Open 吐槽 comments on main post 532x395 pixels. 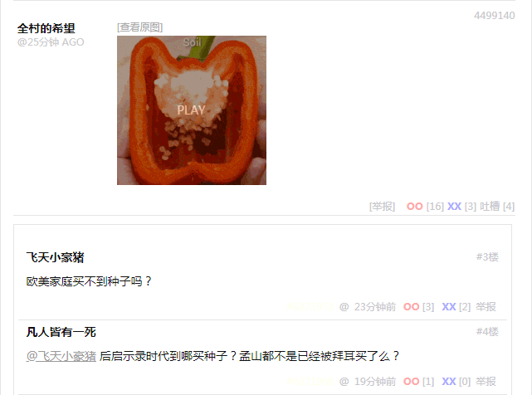[x=490, y=207]
